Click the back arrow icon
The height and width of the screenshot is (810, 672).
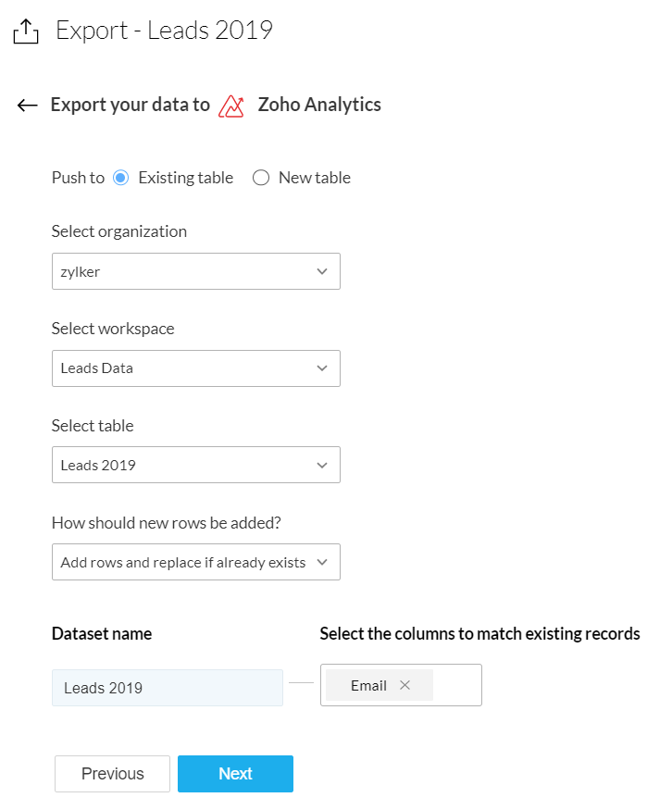point(27,106)
